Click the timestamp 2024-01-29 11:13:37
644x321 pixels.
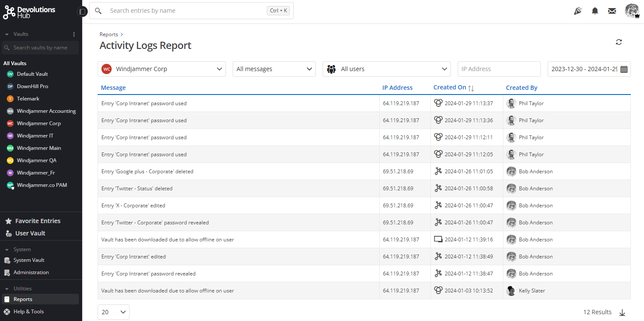coord(469,103)
